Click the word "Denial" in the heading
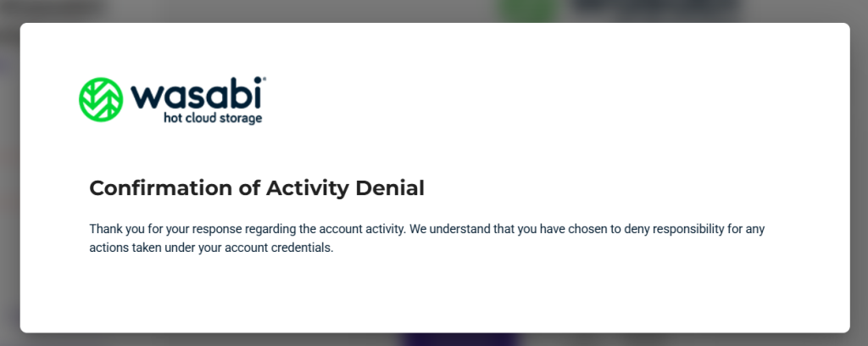The image size is (868, 346). (x=390, y=188)
